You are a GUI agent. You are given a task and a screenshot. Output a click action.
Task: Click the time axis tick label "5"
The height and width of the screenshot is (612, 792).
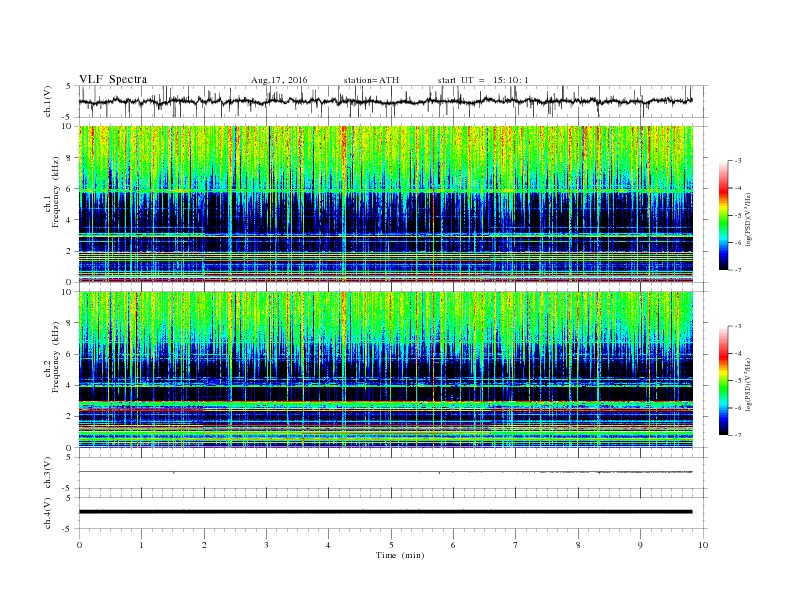[391, 545]
